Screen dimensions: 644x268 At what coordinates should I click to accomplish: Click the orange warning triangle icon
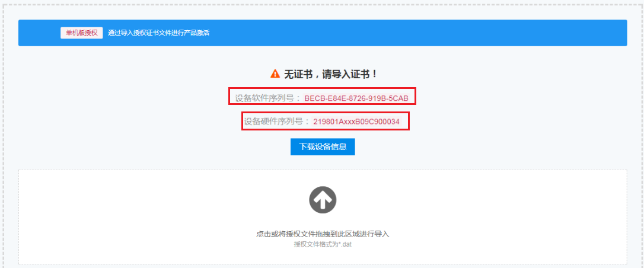[x=275, y=74]
